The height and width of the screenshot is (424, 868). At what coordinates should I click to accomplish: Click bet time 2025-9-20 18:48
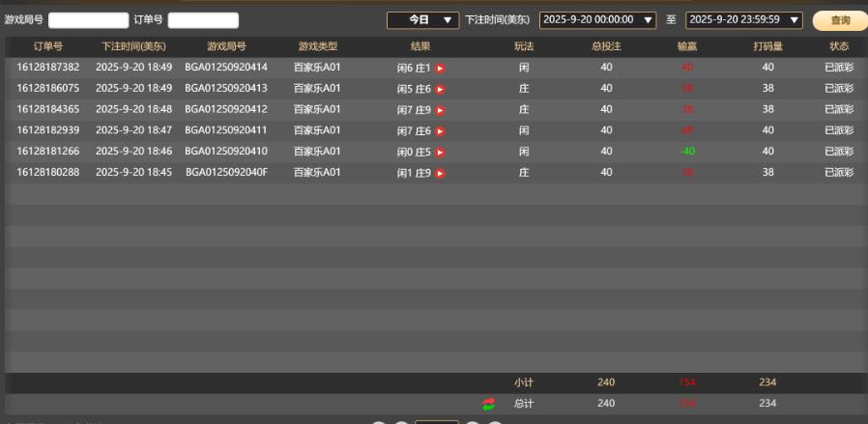(x=134, y=109)
